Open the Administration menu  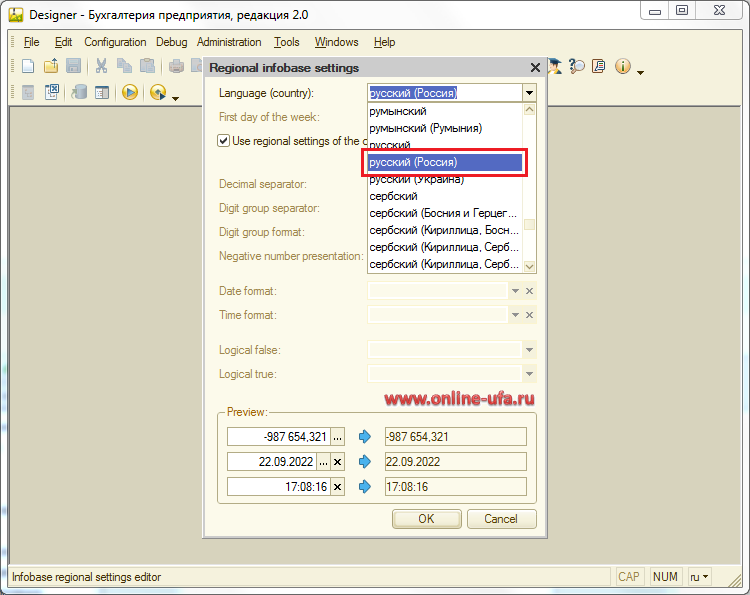point(229,42)
